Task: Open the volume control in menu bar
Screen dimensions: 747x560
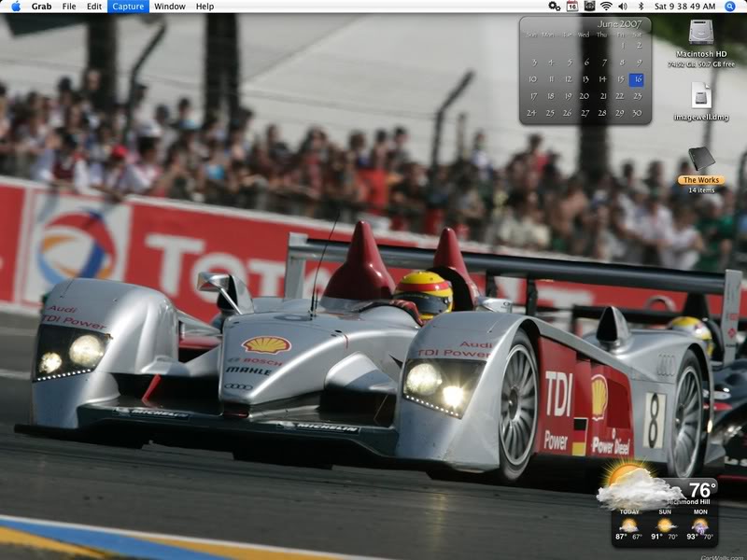Action: click(623, 7)
